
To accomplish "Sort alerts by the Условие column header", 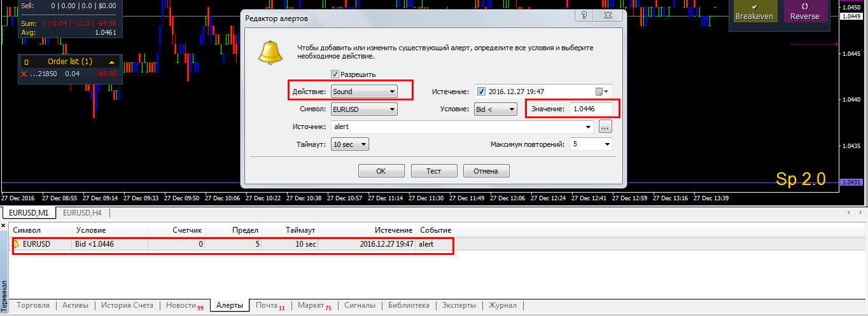I will [x=109, y=230].
